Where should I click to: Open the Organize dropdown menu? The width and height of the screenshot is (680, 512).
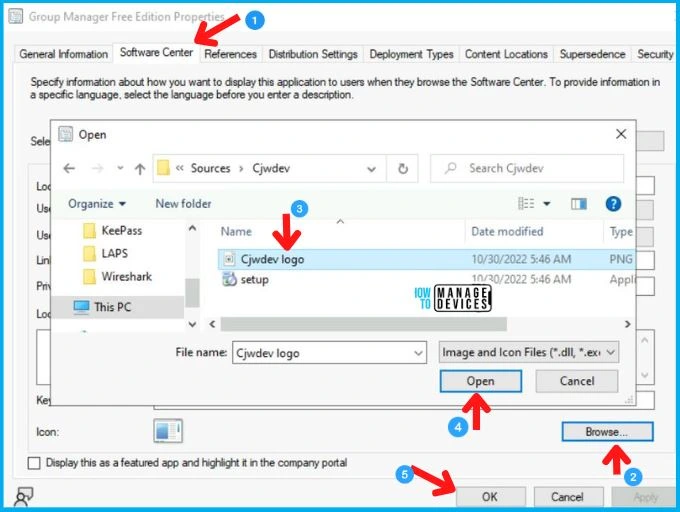(x=97, y=204)
